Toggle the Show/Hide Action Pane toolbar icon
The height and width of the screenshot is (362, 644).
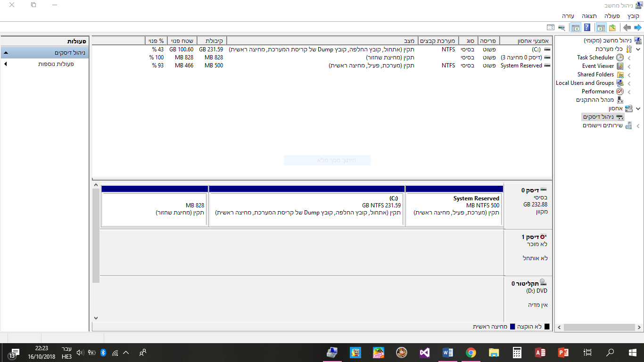(576, 28)
